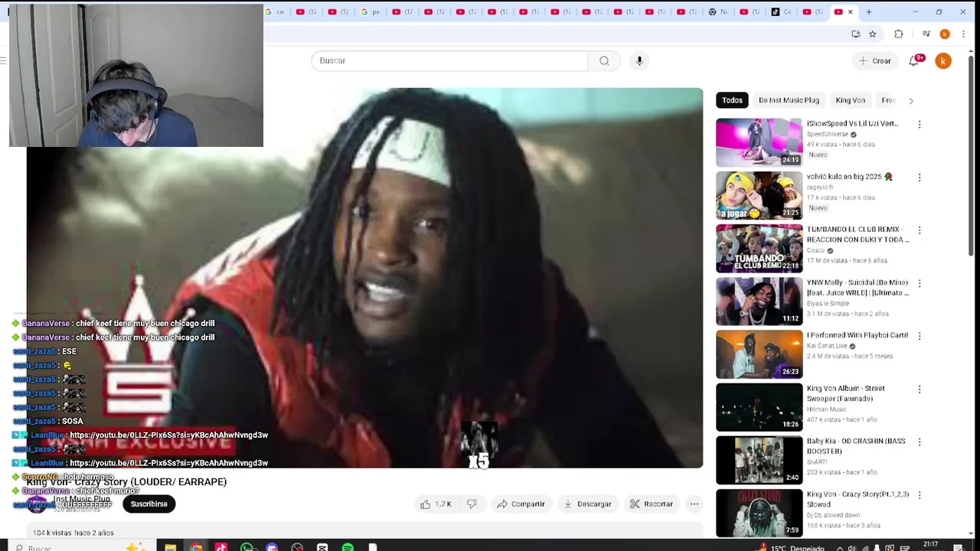Select the Todos filter chip

[732, 100]
